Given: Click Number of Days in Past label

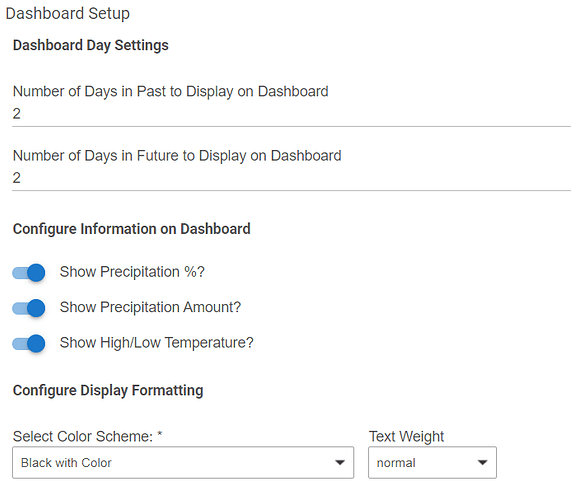Looking at the screenshot, I should click(170, 91).
